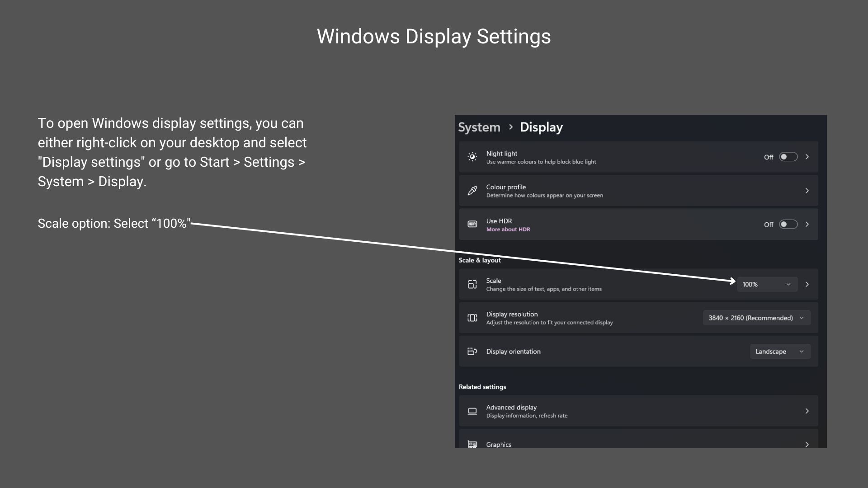Expand the Night light chevron
This screenshot has height=488, width=868.
[807, 157]
